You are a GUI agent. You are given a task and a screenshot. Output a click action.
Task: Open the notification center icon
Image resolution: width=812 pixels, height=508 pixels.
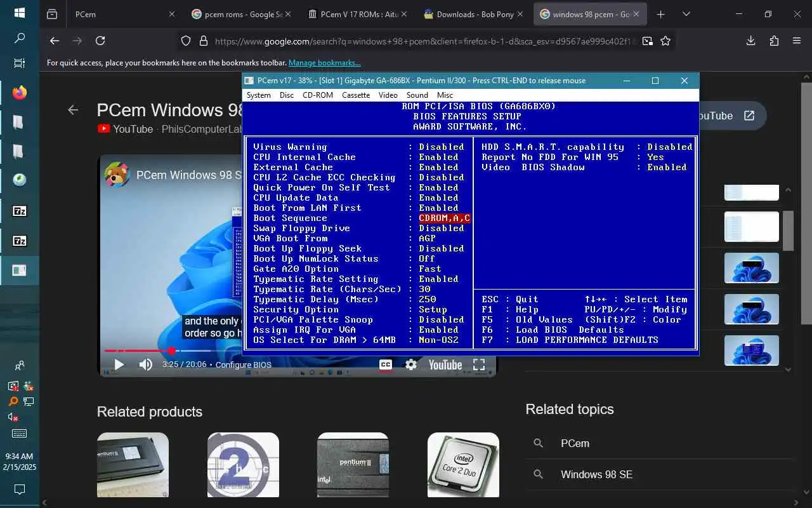click(20, 489)
